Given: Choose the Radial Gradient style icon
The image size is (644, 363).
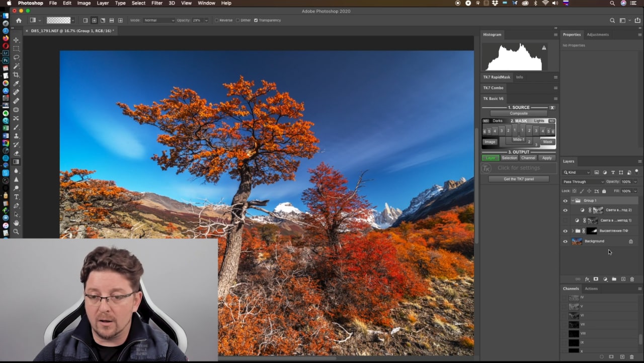Looking at the screenshot, I should (x=94, y=21).
